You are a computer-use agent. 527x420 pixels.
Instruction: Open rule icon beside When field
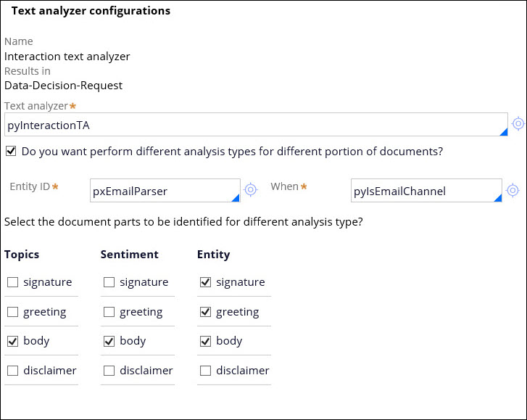tap(512, 190)
